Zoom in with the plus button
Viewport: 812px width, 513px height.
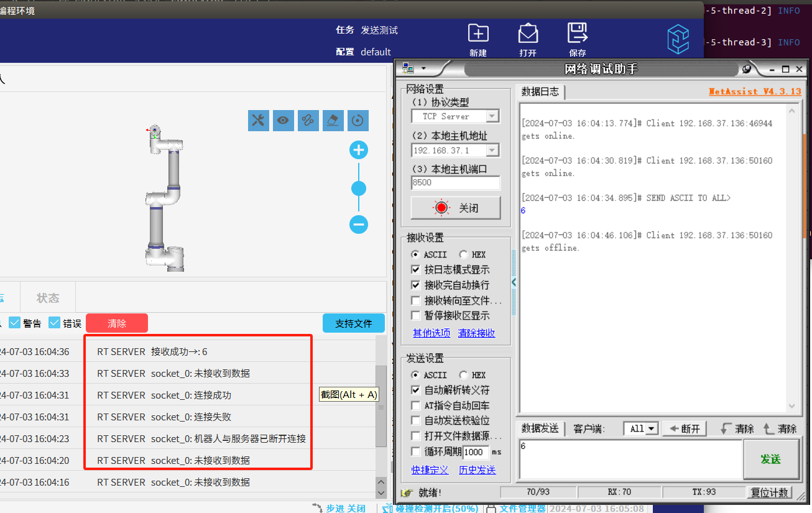[x=359, y=150]
